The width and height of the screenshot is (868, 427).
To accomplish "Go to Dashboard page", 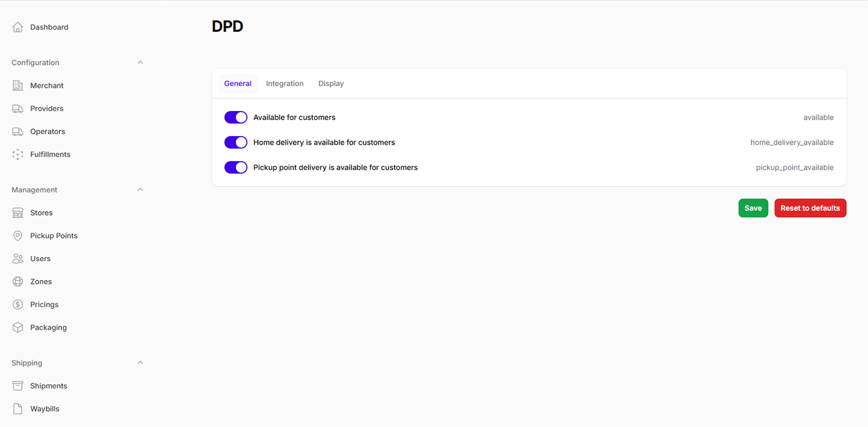I will pos(49,27).
